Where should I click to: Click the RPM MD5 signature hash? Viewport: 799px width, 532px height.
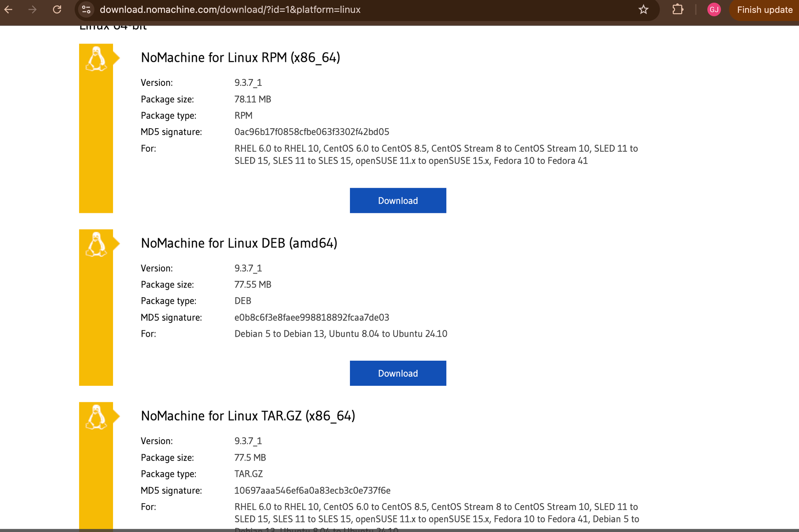(x=312, y=132)
